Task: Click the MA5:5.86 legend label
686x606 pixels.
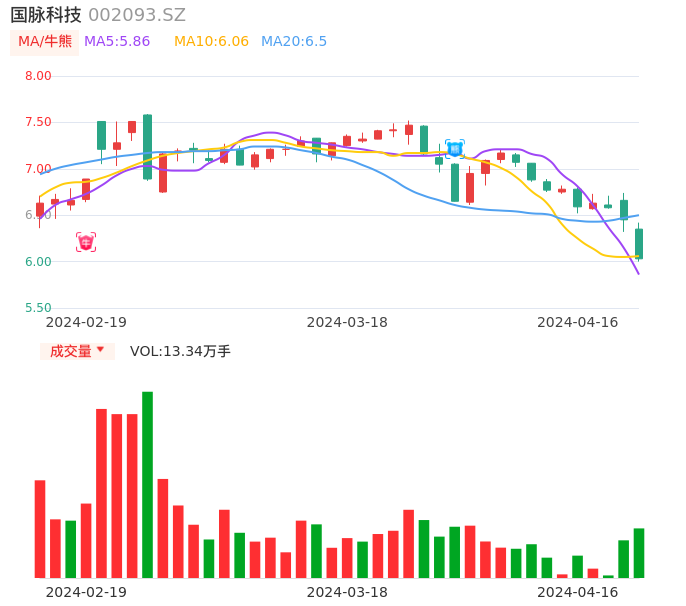Action: [117, 42]
